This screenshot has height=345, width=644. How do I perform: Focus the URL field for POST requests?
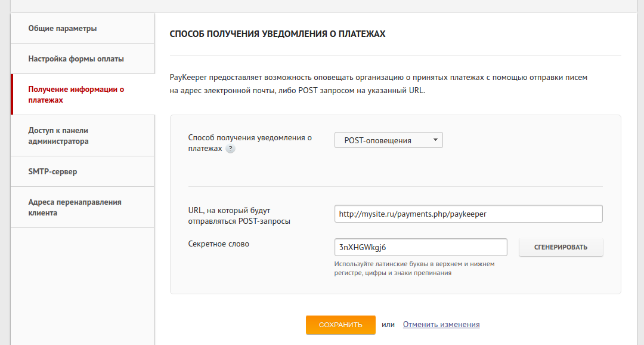(x=468, y=214)
